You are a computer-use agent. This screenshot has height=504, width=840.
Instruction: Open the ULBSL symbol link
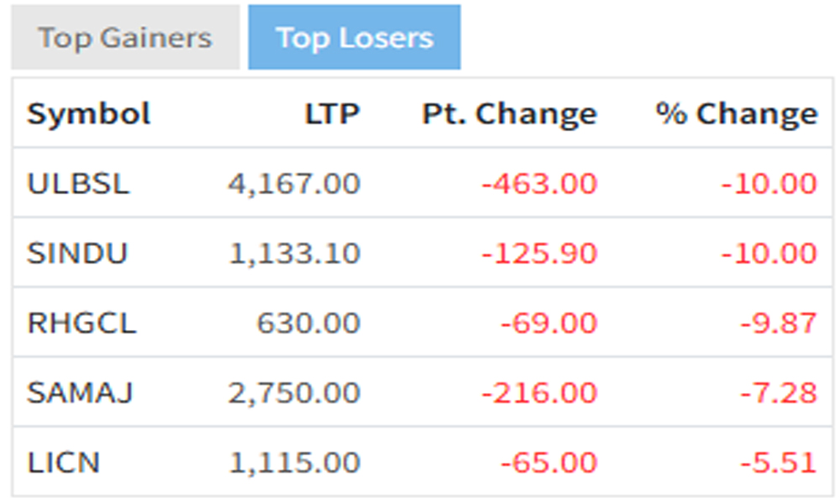pyautogui.click(x=78, y=183)
